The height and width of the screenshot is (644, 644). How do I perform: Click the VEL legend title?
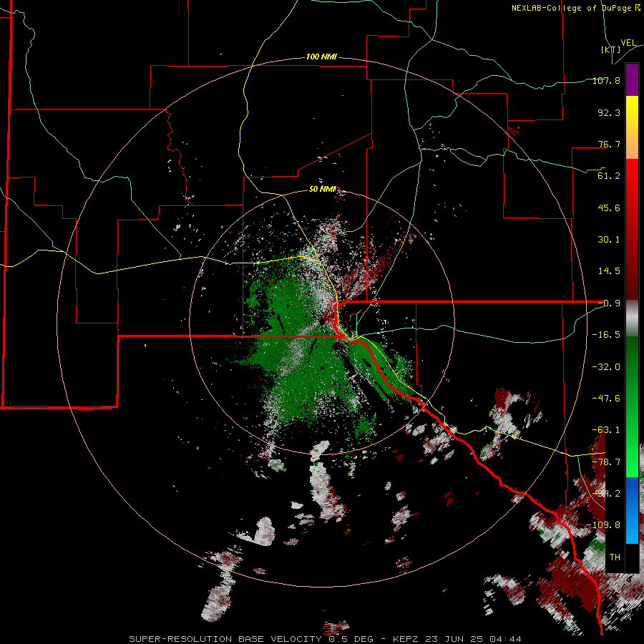(628, 43)
